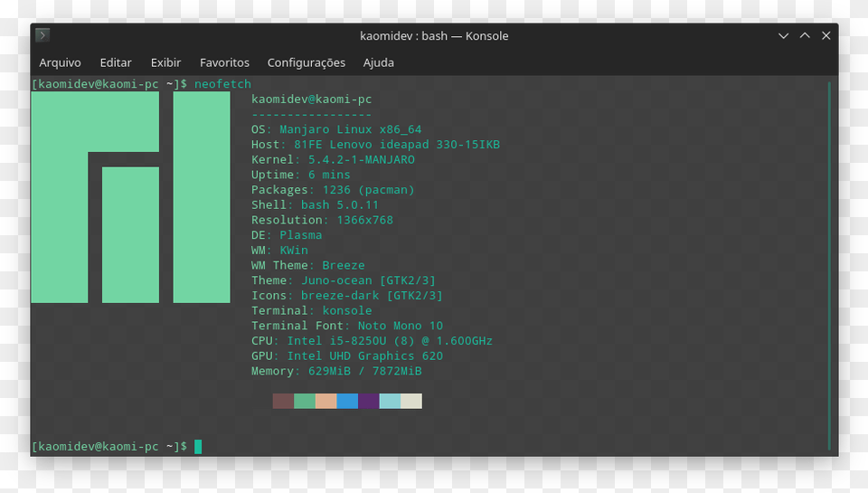This screenshot has width=868, height=493.
Task: Click the Host: 81FE Lenovo ideapad line
Action: point(375,145)
